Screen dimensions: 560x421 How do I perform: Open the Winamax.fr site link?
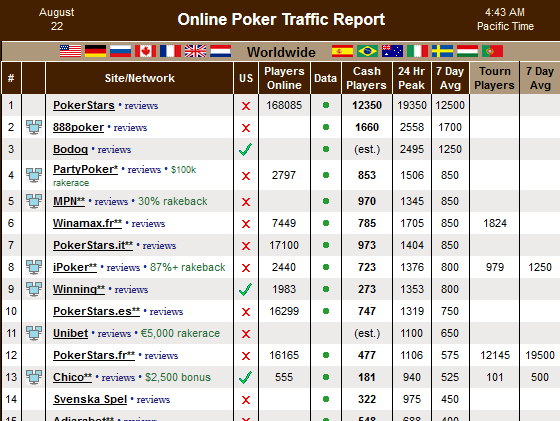[x=88, y=223]
